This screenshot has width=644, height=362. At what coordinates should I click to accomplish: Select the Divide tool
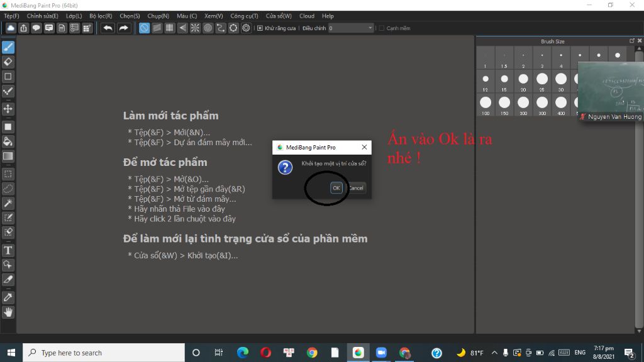[x=8, y=280]
